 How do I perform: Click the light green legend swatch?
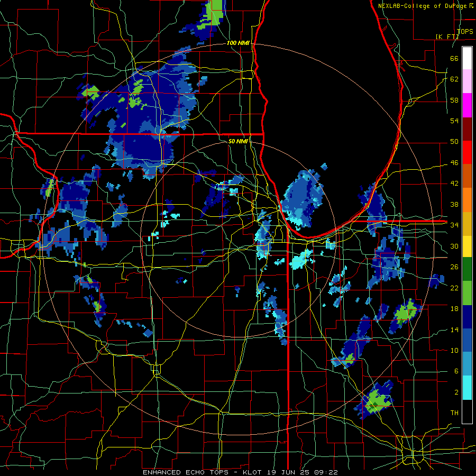point(467,293)
